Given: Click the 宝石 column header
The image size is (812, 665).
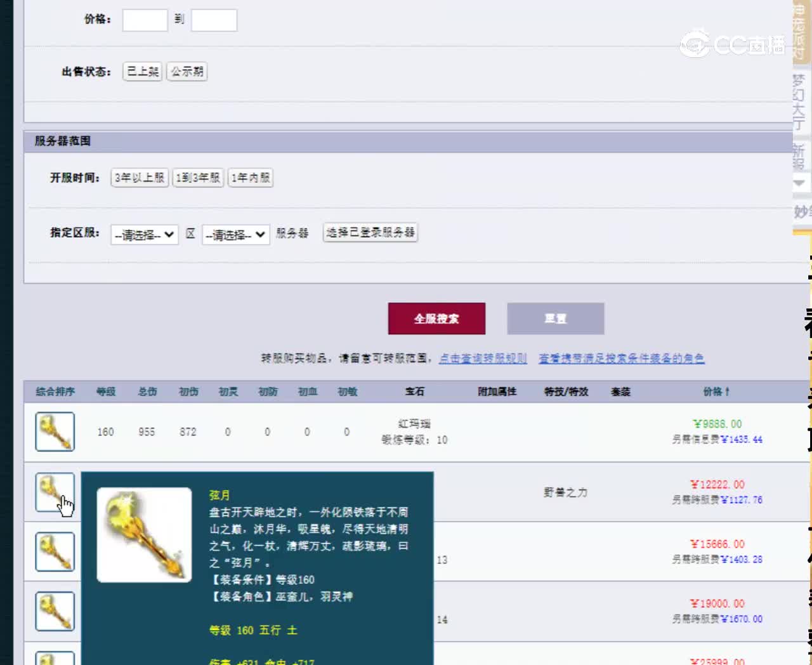Looking at the screenshot, I should coord(415,392).
